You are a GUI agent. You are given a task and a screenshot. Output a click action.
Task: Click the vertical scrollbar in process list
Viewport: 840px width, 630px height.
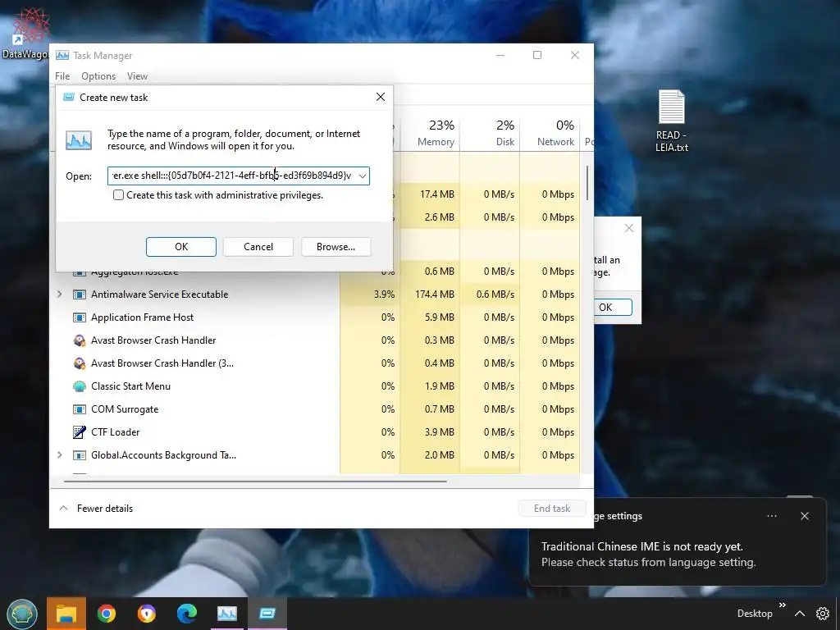coord(587,183)
